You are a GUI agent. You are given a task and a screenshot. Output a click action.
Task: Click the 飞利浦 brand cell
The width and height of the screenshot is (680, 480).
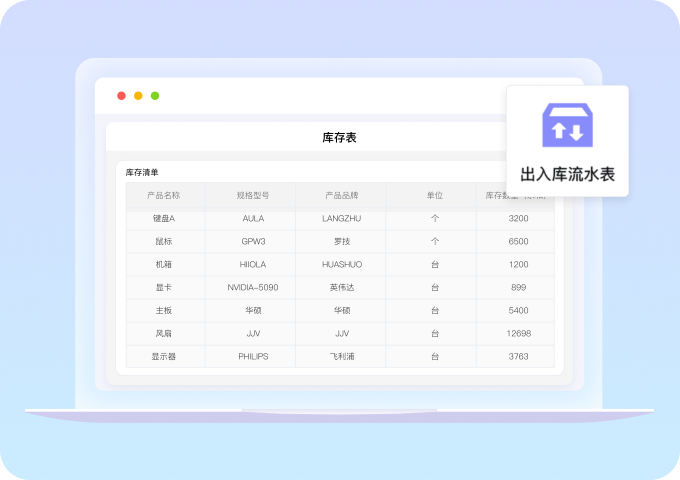(x=341, y=356)
